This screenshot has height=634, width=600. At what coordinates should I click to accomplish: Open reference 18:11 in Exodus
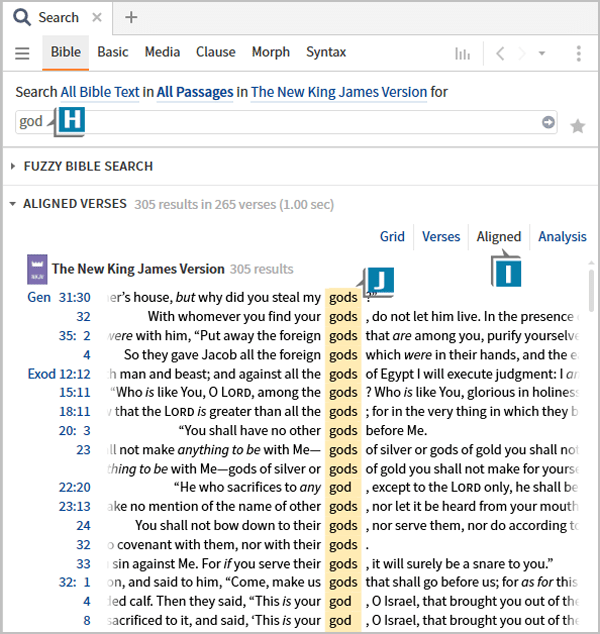(x=75, y=412)
